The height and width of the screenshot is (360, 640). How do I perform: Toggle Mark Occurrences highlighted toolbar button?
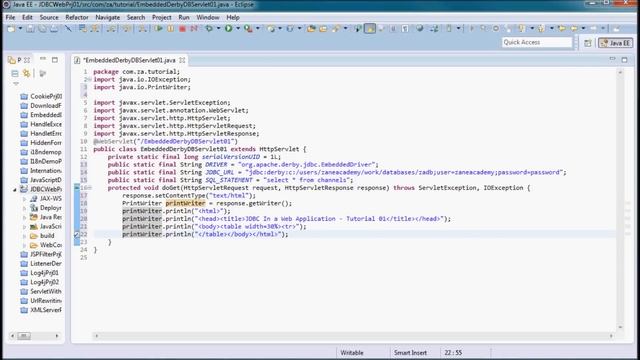tap(370, 29)
